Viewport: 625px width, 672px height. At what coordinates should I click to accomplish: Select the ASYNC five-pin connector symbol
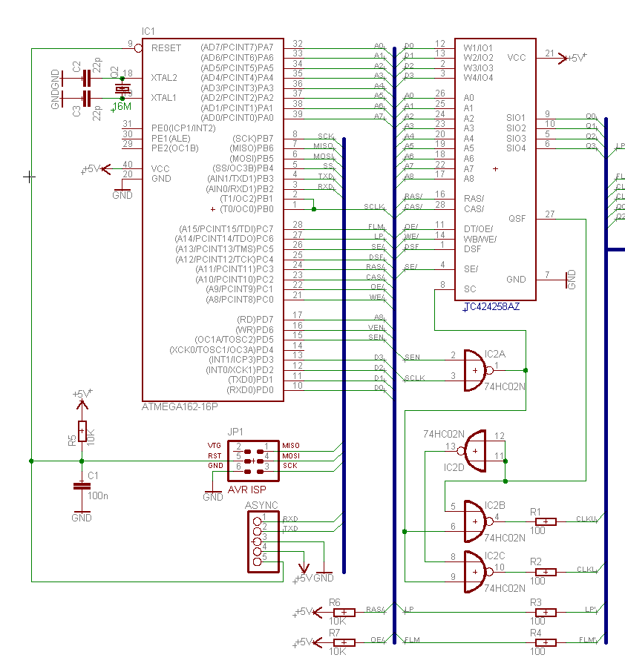click(263, 541)
